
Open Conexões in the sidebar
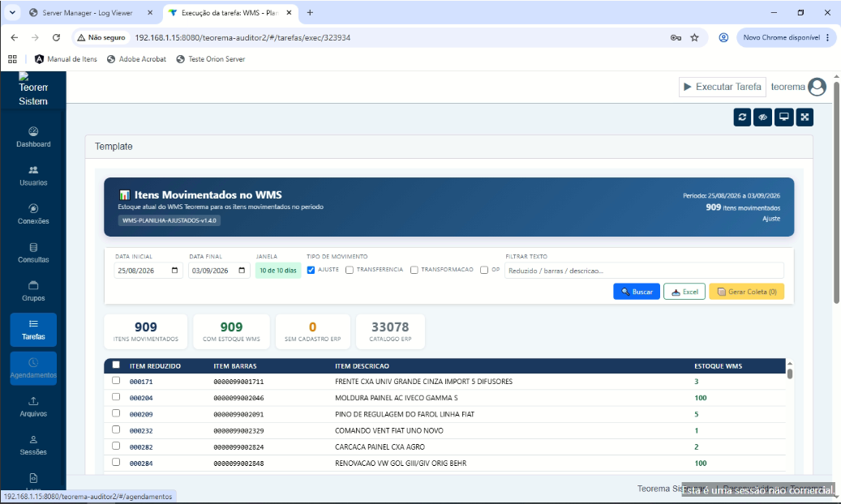[33, 215]
